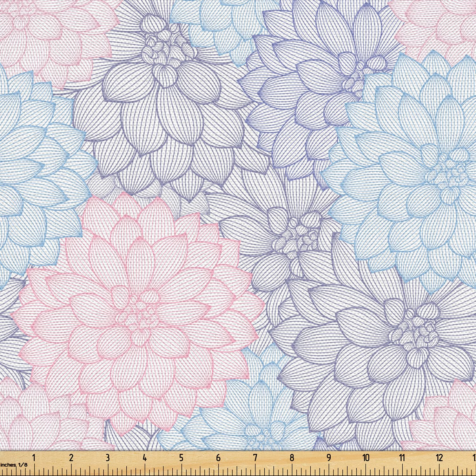
Task: Click the number 11 on the ruler
Action: [402, 458]
